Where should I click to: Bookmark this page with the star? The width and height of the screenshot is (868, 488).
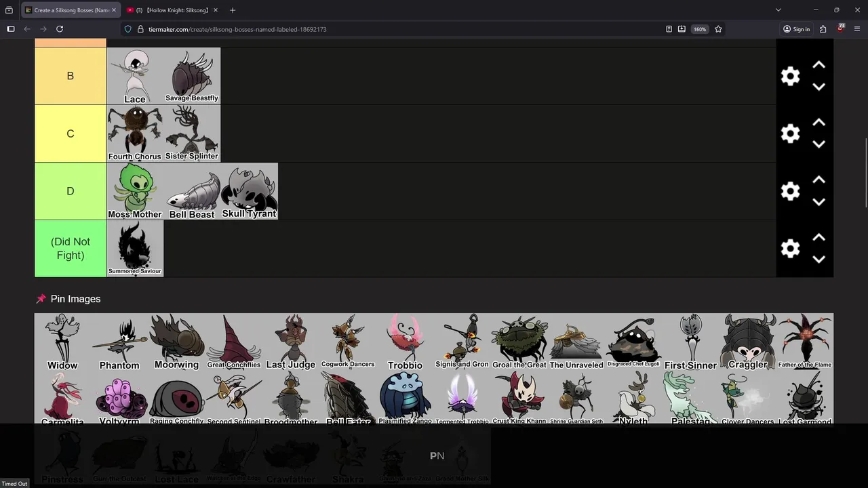(718, 29)
